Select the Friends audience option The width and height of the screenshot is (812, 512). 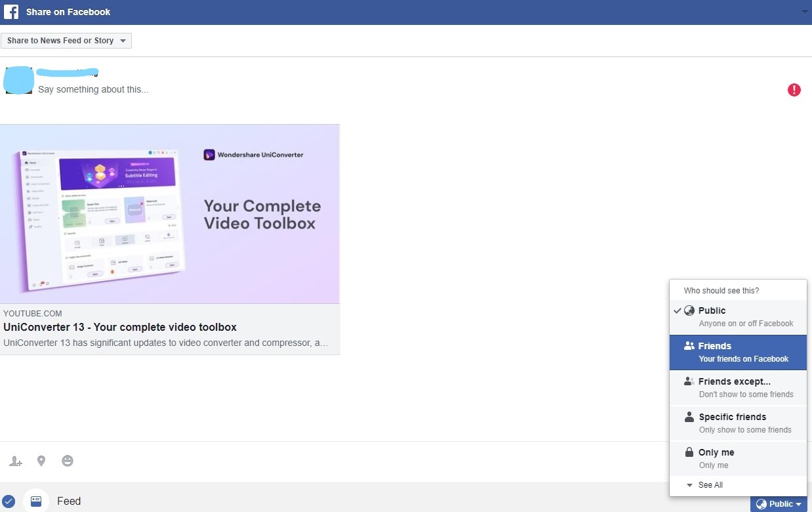(x=738, y=352)
